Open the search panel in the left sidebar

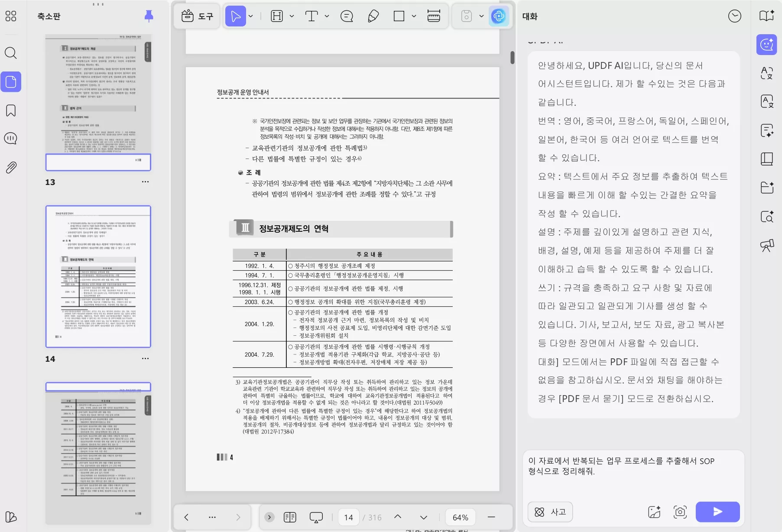(x=10, y=53)
